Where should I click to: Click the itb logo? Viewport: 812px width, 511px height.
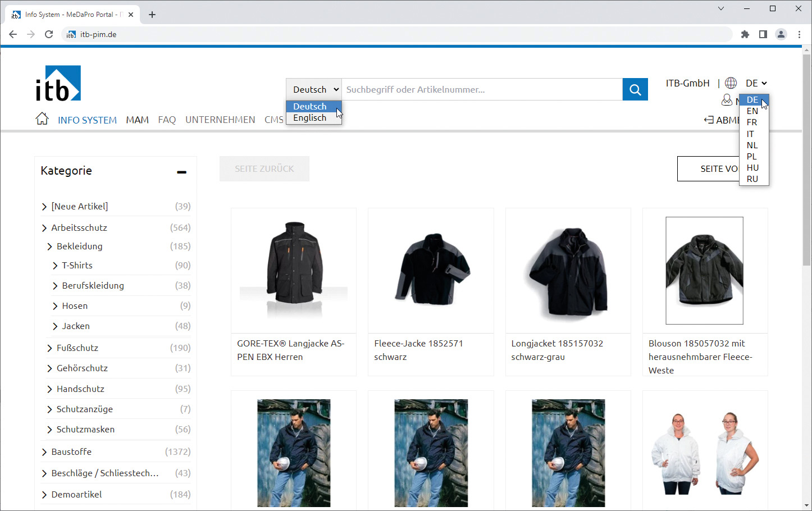[58, 83]
